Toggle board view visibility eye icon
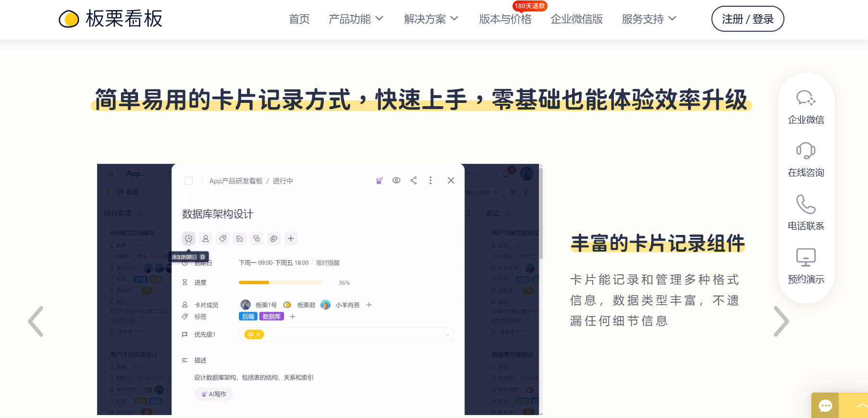 pos(512,193)
